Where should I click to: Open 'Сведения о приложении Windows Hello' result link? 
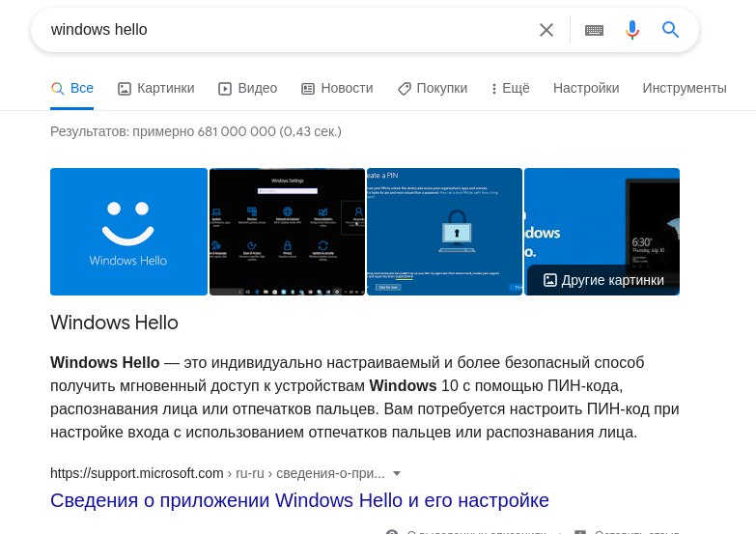pos(299,500)
